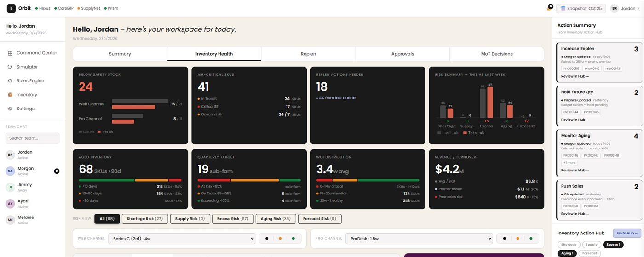Open Review in Hub for Increase Replen
This screenshot has height=257, width=644.
click(x=575, y=76)
